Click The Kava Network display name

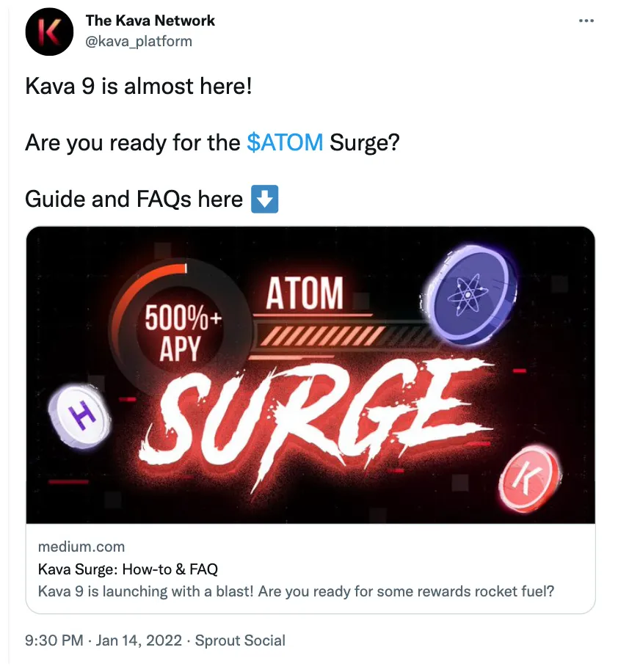[150, 21]
